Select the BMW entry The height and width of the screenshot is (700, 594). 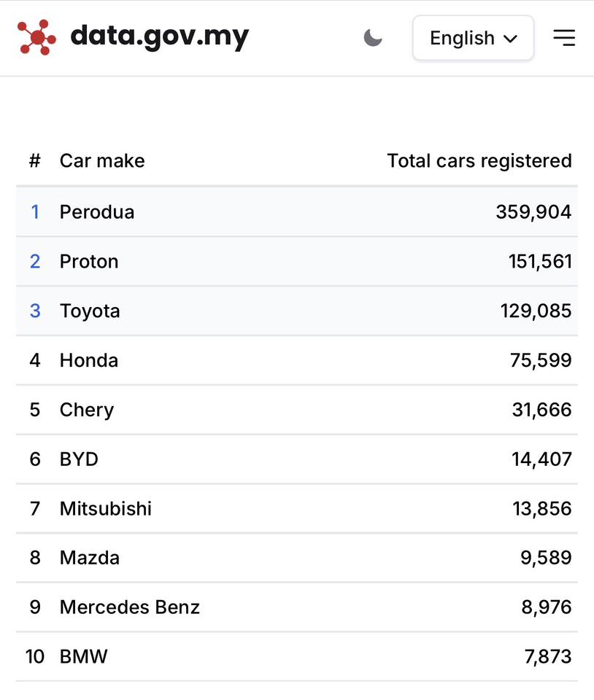point(83,657)
